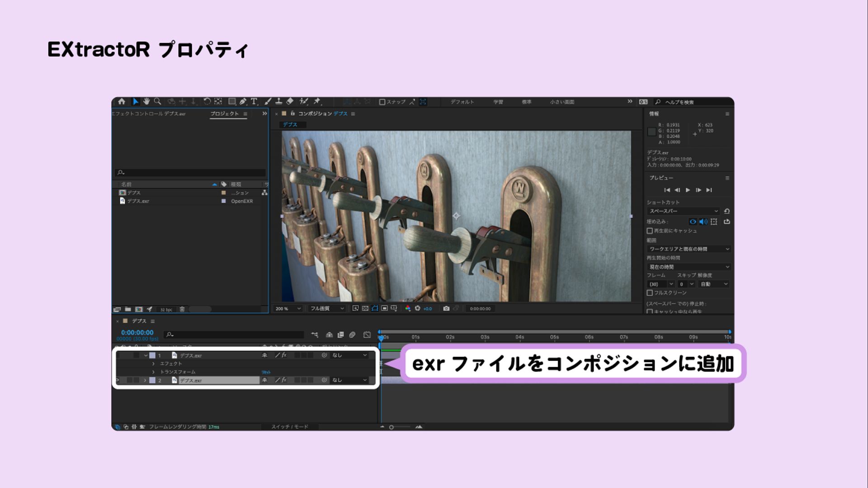Screen dimensions: 868x488
Task: Enable the スナップ checkbox in the toolbar
Action: point(382,102)
